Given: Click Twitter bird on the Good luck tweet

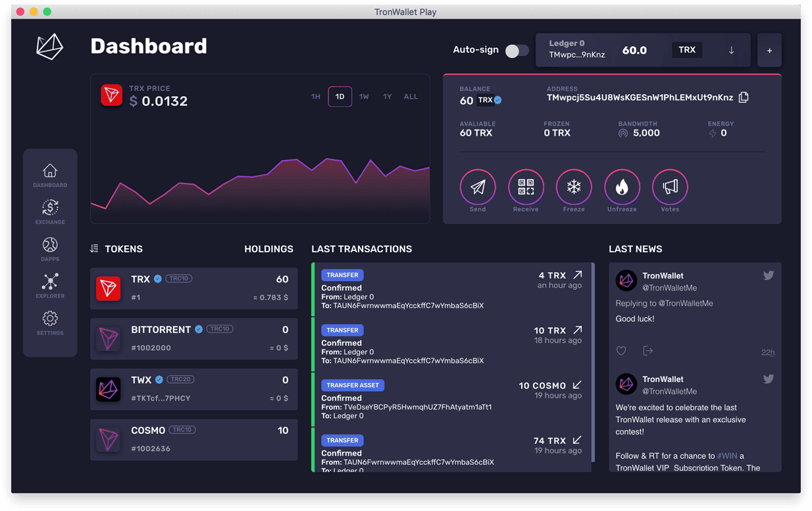Looking at the screenshot, I should 769,276.
